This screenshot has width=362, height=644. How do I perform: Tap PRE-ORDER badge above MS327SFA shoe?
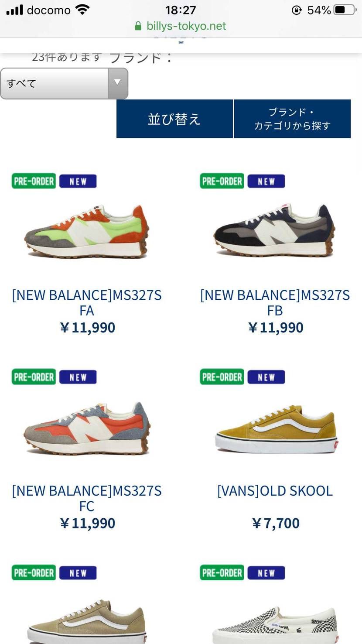[x=34, y=181]
